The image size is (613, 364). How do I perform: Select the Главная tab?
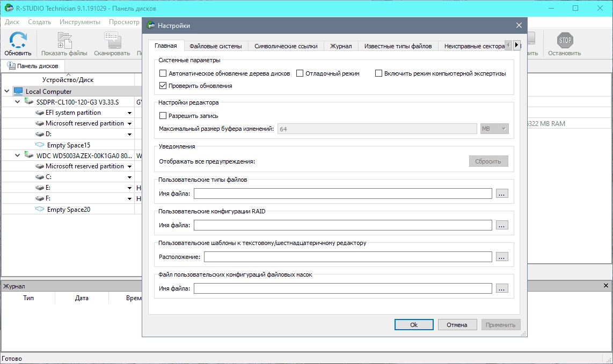click(x=166, y=46)
